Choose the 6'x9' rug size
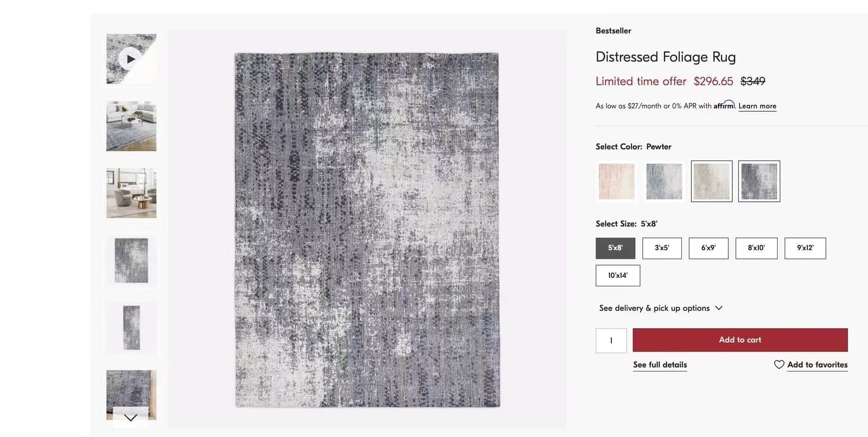Screen dimensions: 868x437 (x=708, y=248)
